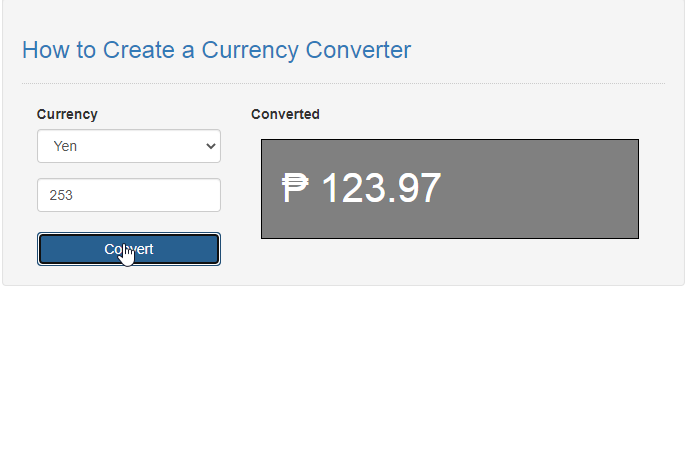Click the blank part of the Yen select box
Viewport: 687px width, 451px height.
click(x=140, y=146)
